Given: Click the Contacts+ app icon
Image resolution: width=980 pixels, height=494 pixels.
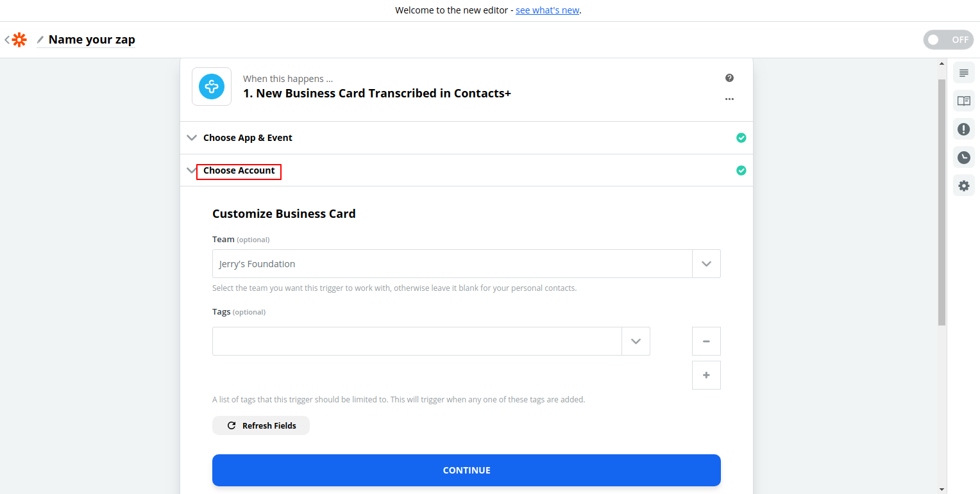Looking at the screenshot, I should (212, 86).
